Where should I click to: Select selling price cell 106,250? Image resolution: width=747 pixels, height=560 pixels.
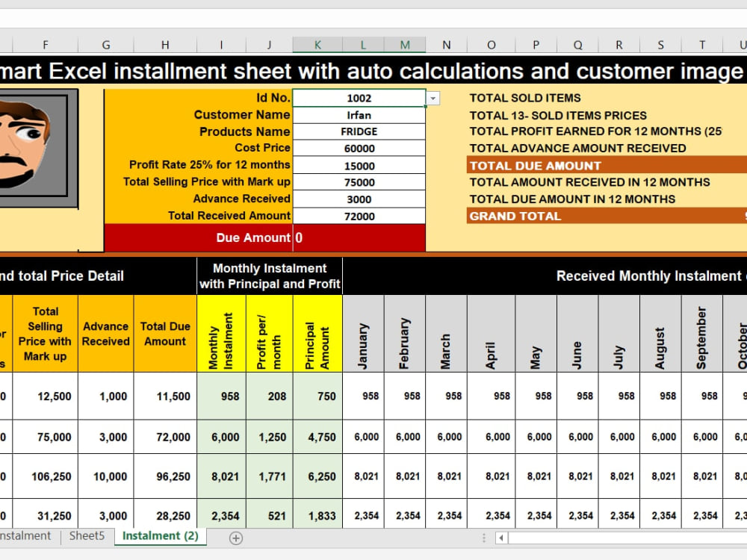coord(46,476)
